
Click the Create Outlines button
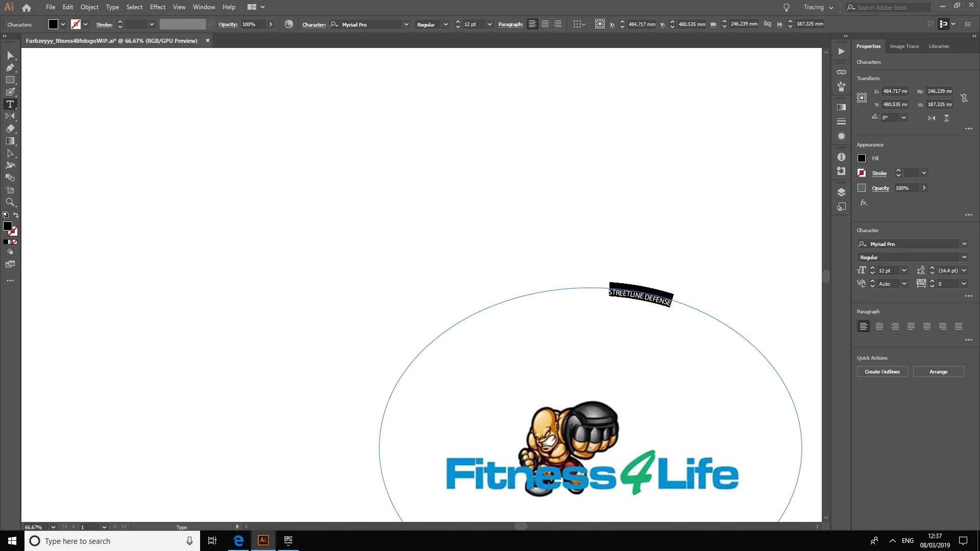[x=882, y=371]
